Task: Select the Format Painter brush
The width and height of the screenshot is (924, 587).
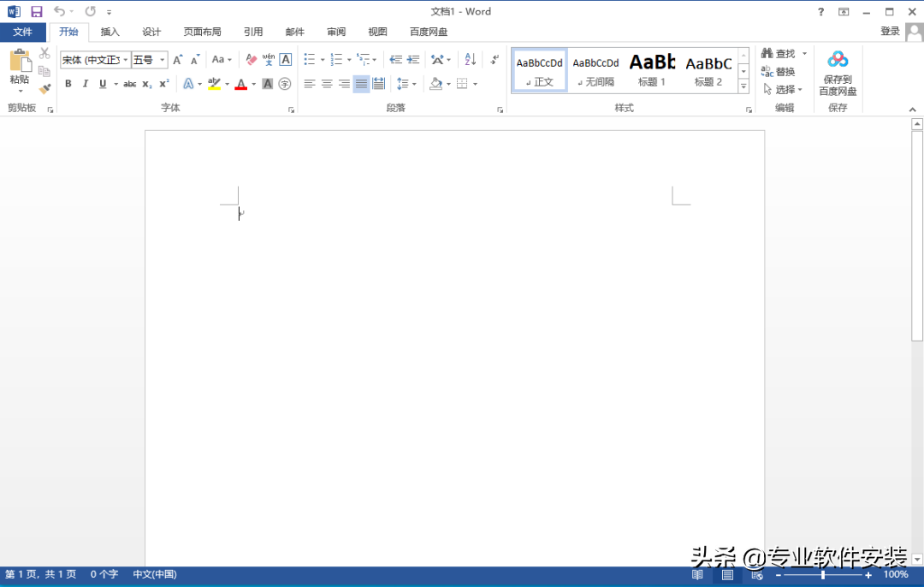Action: point(44,89)
